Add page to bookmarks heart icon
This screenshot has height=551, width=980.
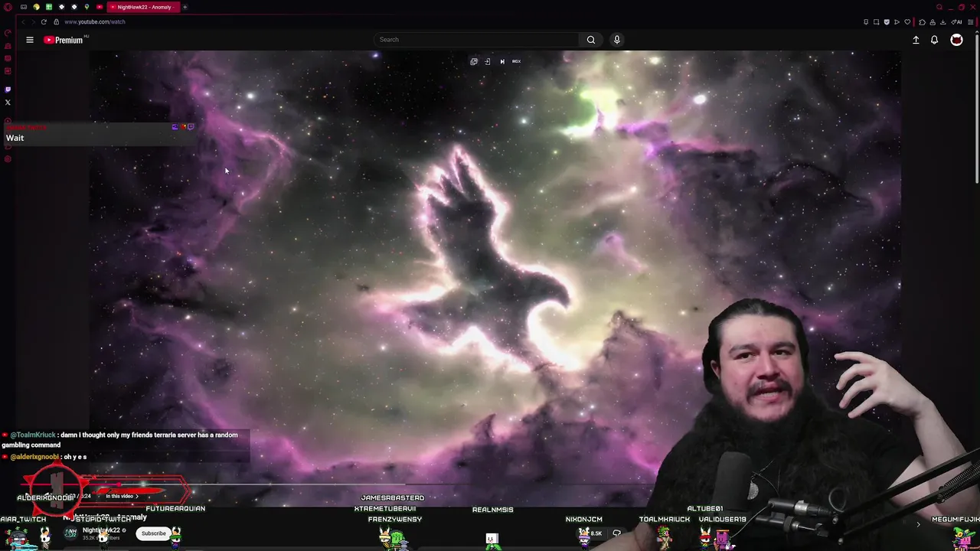pos(907,22)
